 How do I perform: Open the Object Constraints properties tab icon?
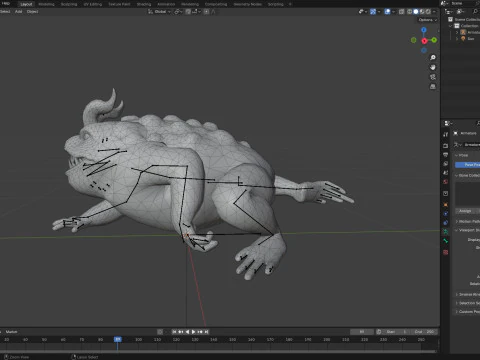click(446, 223)
